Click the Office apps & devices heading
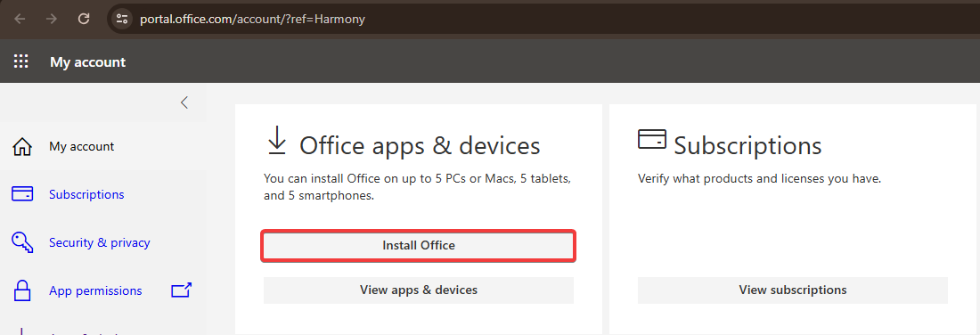The height and width of the screenshot is (335, 980). click(420, 145)
